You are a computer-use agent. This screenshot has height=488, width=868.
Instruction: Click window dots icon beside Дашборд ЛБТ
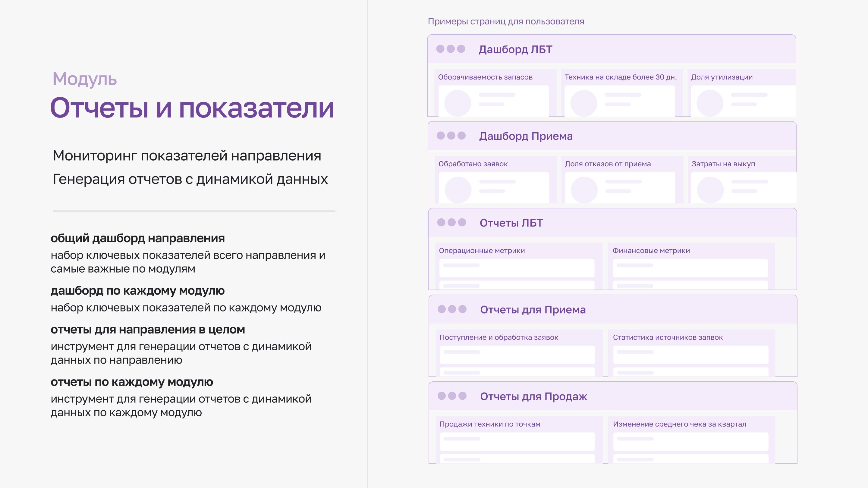tap(451, 49)
